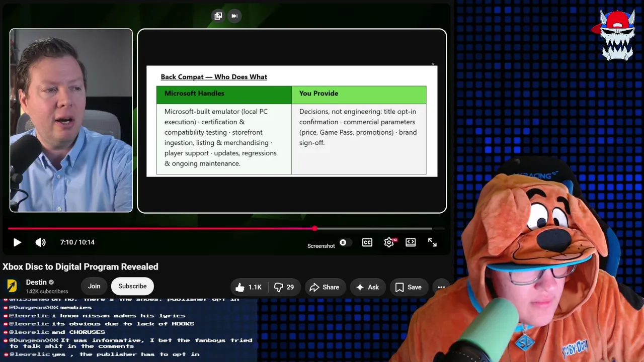
Task: Save the video to a playlist
Action: [x=409, y=287]
